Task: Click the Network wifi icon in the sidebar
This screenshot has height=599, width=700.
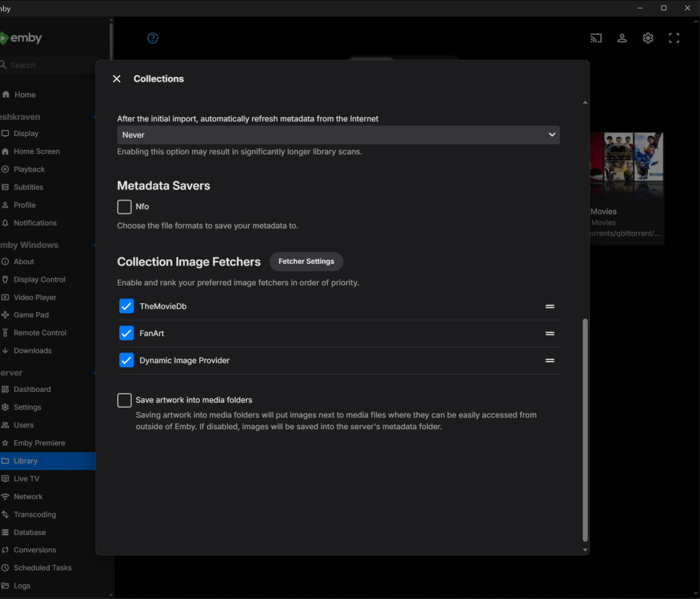Action: (5, 497)
